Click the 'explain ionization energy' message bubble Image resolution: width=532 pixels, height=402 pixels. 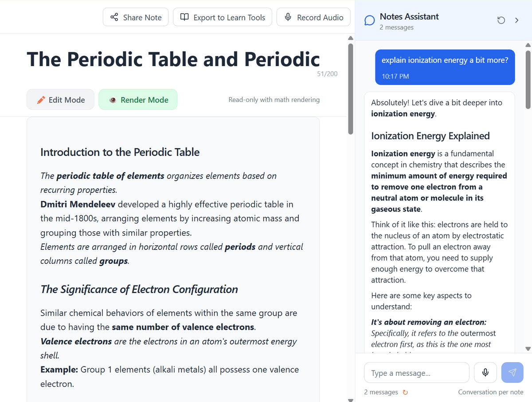pos(445,67)
